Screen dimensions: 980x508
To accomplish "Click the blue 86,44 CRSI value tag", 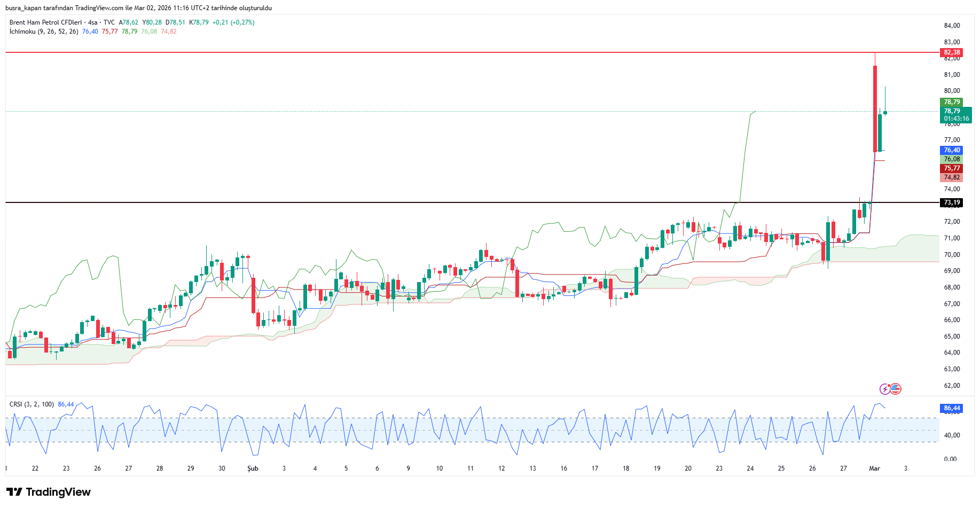I will click(951, 408).
